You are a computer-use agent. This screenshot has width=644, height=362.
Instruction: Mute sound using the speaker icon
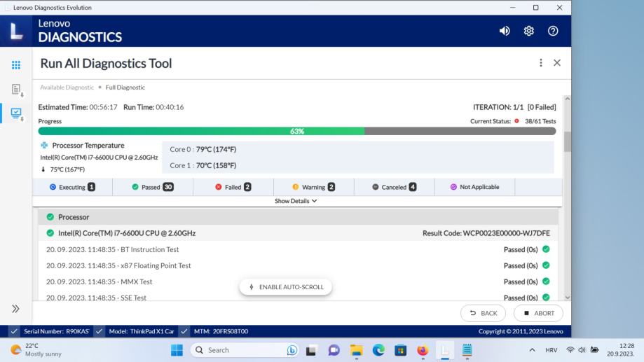click(505, 31)
